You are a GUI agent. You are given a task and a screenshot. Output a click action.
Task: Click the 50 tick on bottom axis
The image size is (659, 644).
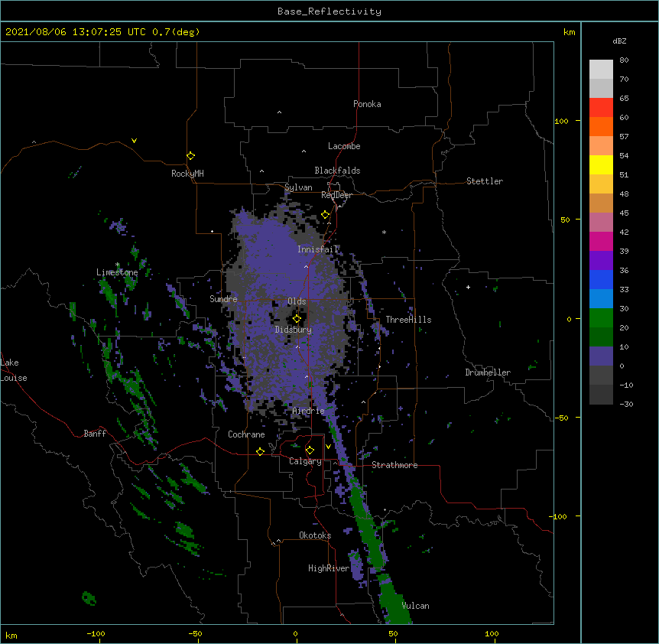coord(393,633)
